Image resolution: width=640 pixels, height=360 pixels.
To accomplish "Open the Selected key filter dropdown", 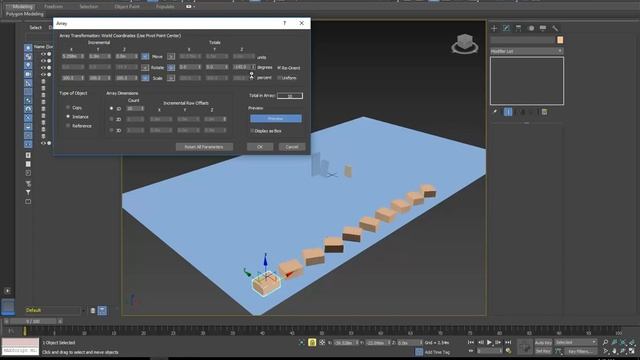I will click(576, 342).
